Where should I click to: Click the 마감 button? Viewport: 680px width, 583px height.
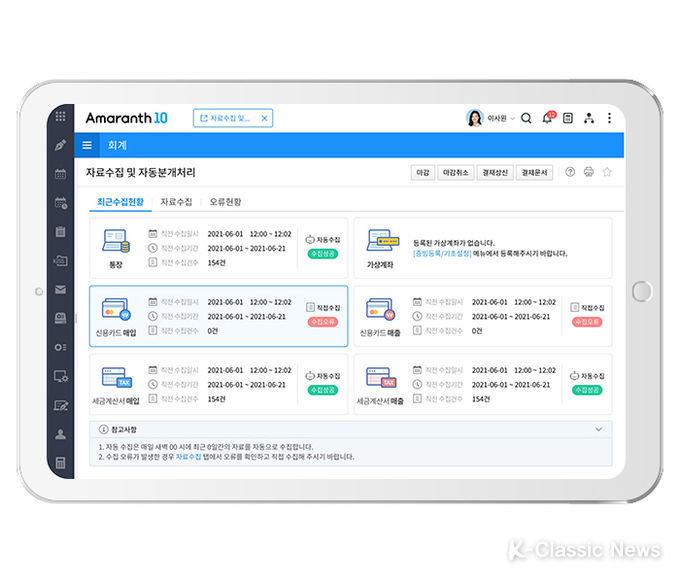422,173
